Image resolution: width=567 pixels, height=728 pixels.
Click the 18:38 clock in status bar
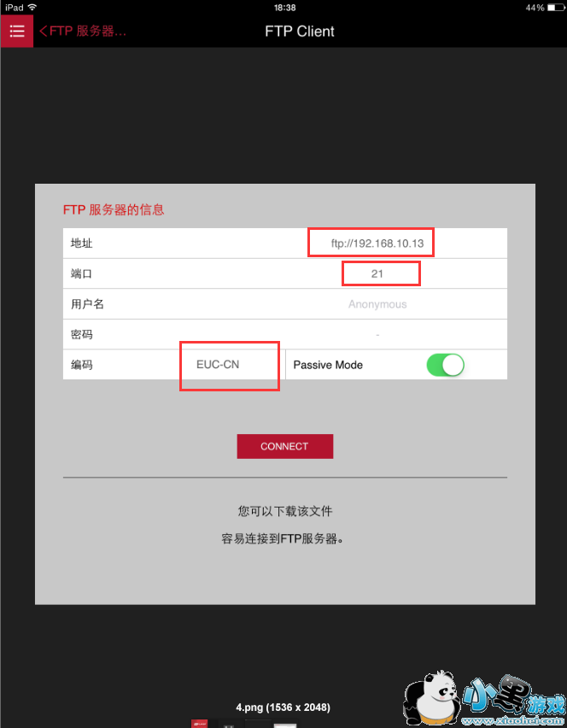284,8
